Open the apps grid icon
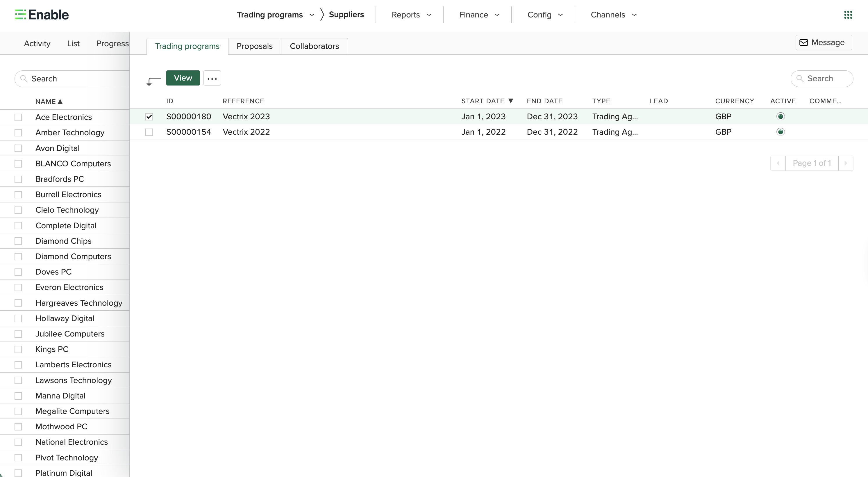The width and height of the screenshot is (868, 477). coord(848,15)
